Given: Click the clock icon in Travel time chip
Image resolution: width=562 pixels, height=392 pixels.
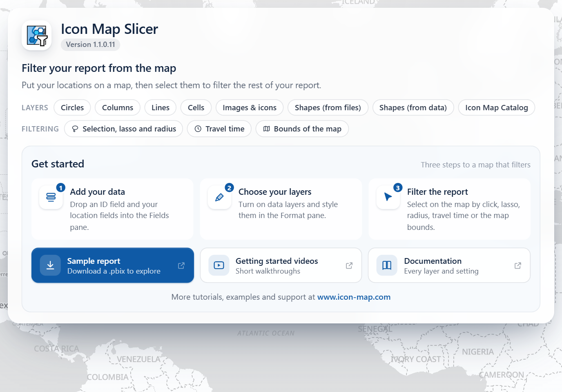Looking at the screenshot, I should pos(198,129).
